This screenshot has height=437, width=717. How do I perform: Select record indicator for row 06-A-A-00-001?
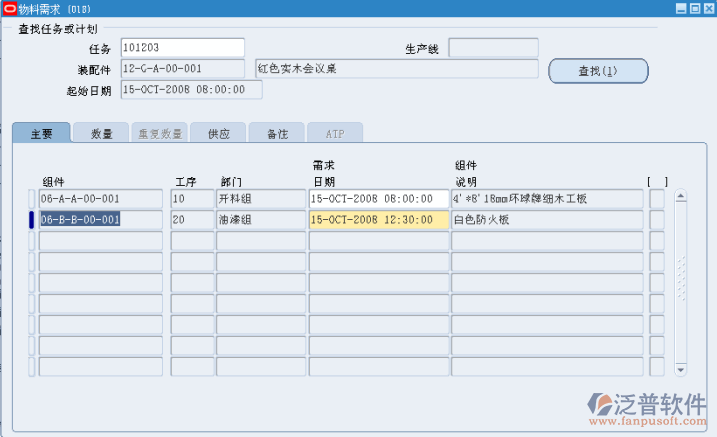click(x=32, y=199)
